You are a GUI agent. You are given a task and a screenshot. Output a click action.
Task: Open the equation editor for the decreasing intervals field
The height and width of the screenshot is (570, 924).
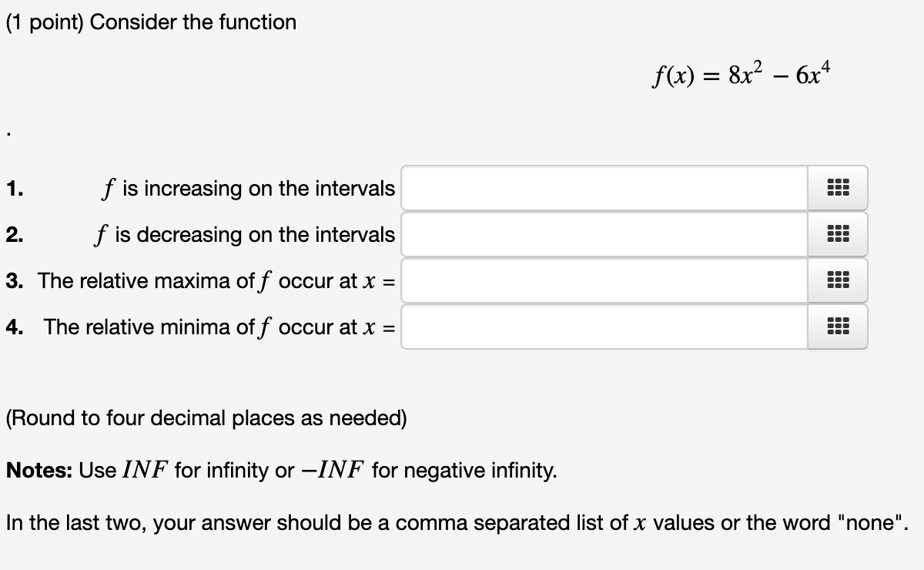(837, 234)
